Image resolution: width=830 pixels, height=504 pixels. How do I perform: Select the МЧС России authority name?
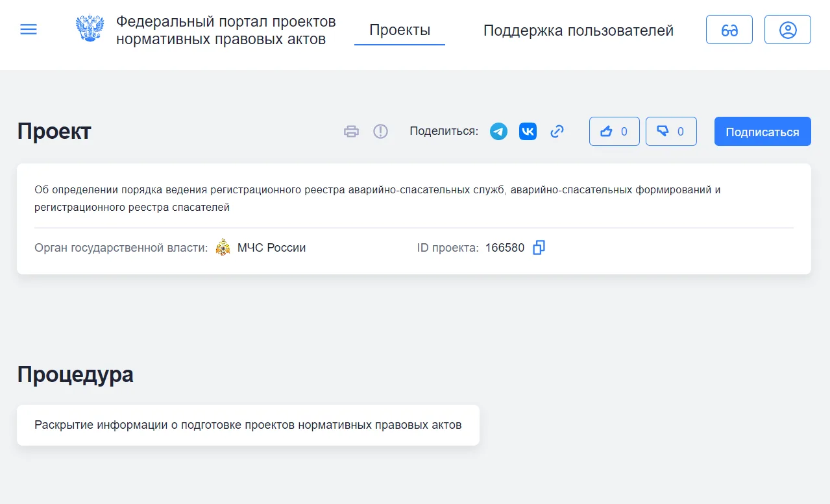pyautogui.click(x=271, y=248)
